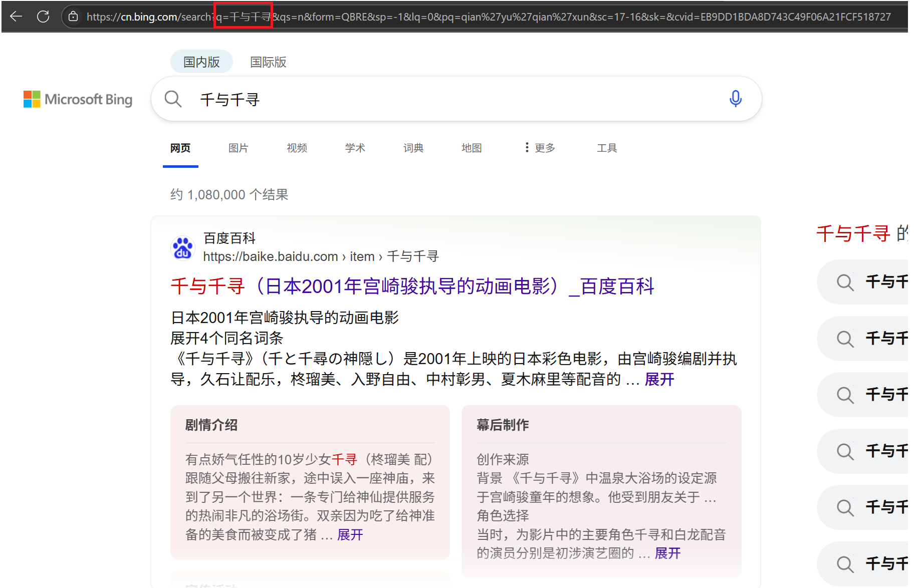Screen dimensions: 924x588
Task: Reload the page with the refresh icon
Action: pos(43,17)
